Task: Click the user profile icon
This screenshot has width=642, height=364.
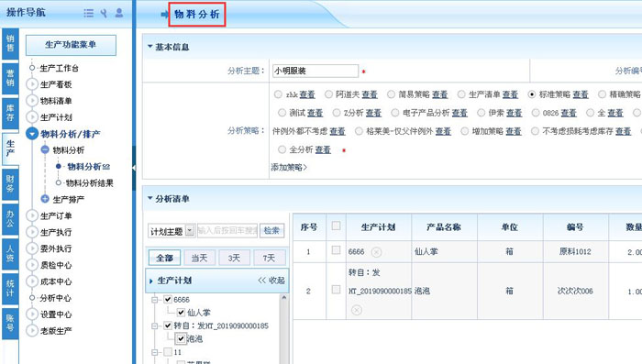Action: tap(119, 13)
